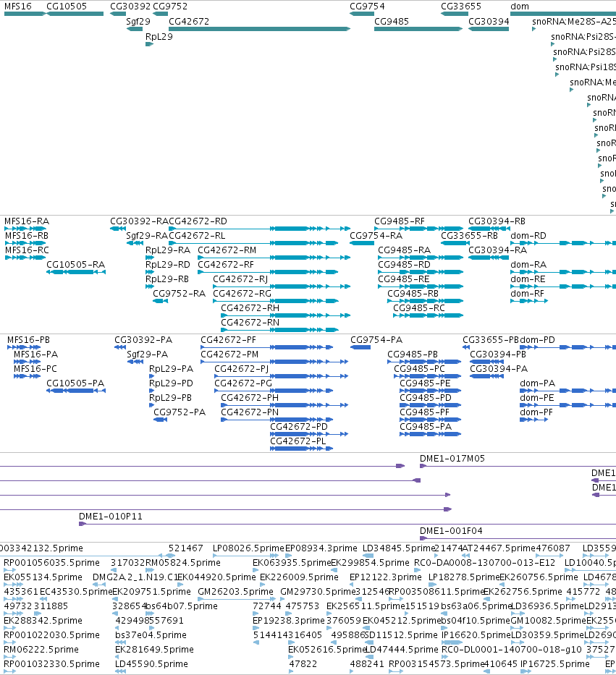Click the RpL29 gene label
The height and width of the screenshot is (675, 616).
click(159, 37)
